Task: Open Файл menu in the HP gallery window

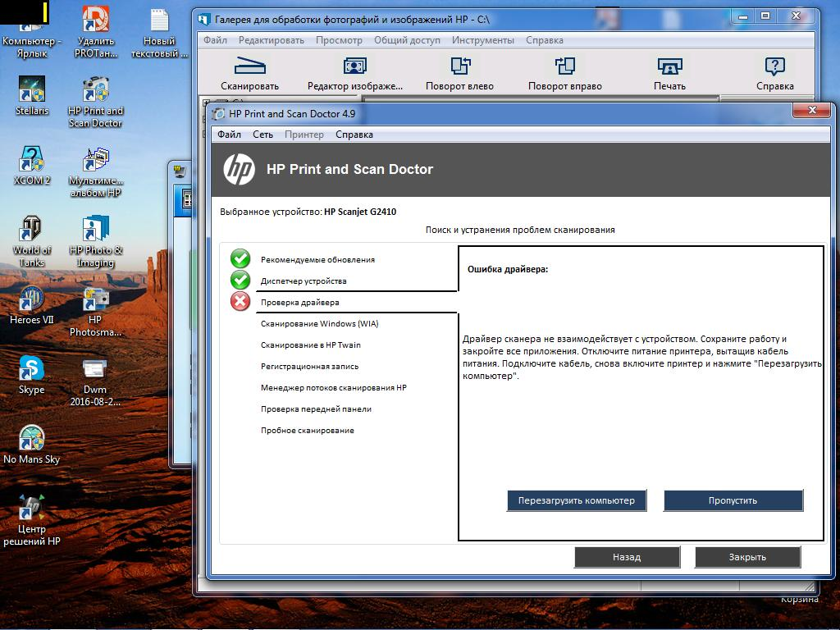Action: click(x=216, y=40)
